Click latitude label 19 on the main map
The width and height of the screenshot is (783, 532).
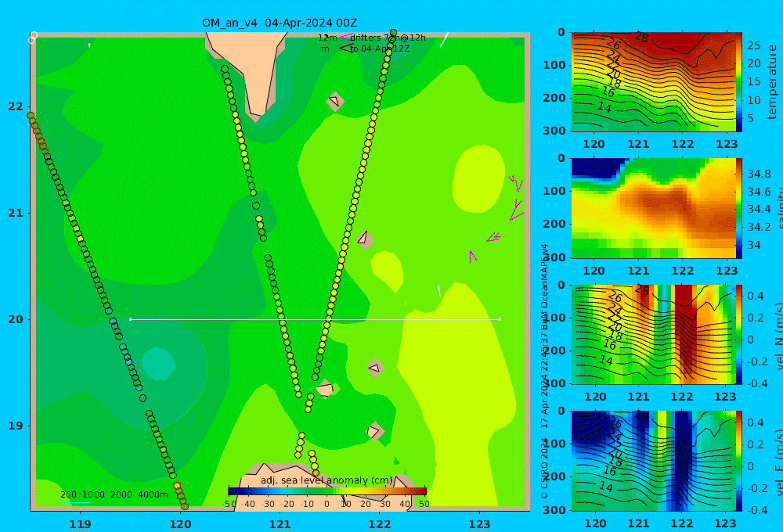(x=16, y=426)
